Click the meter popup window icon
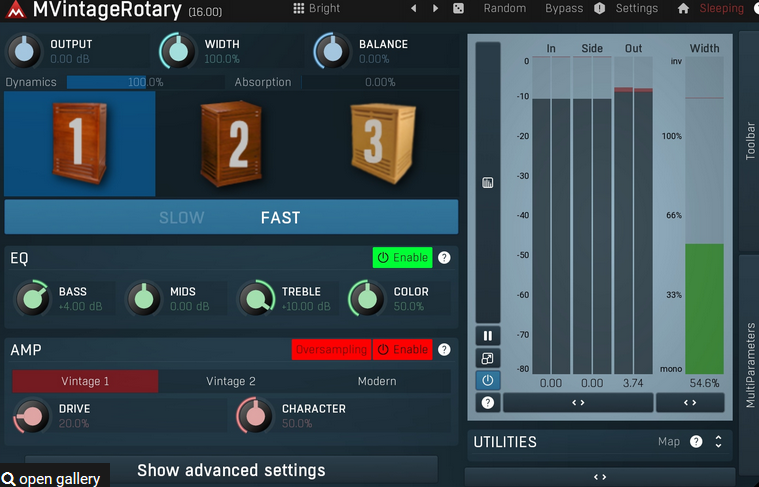This screenshot has height=487, width=759. pyautogui.click(x=487, y=358)
